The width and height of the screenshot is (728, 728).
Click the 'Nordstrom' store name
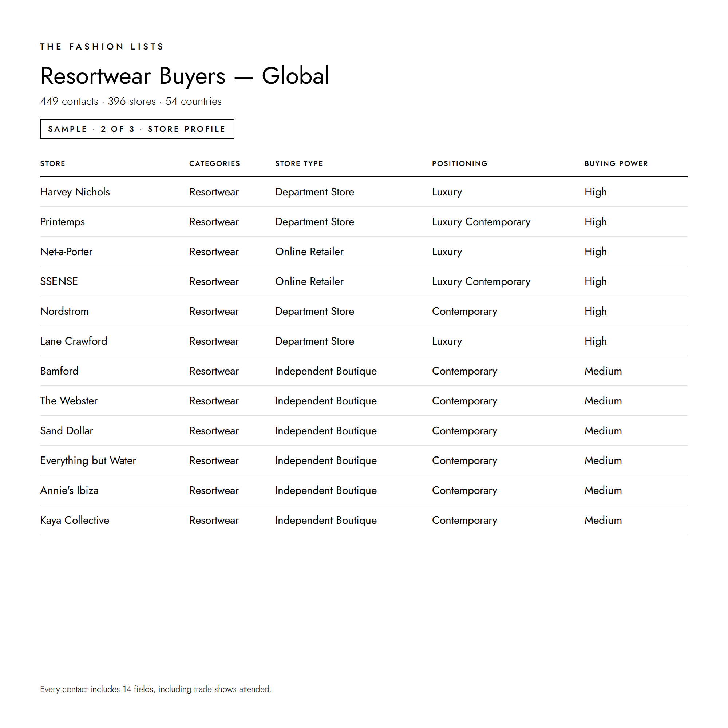[x=64, y=311]
